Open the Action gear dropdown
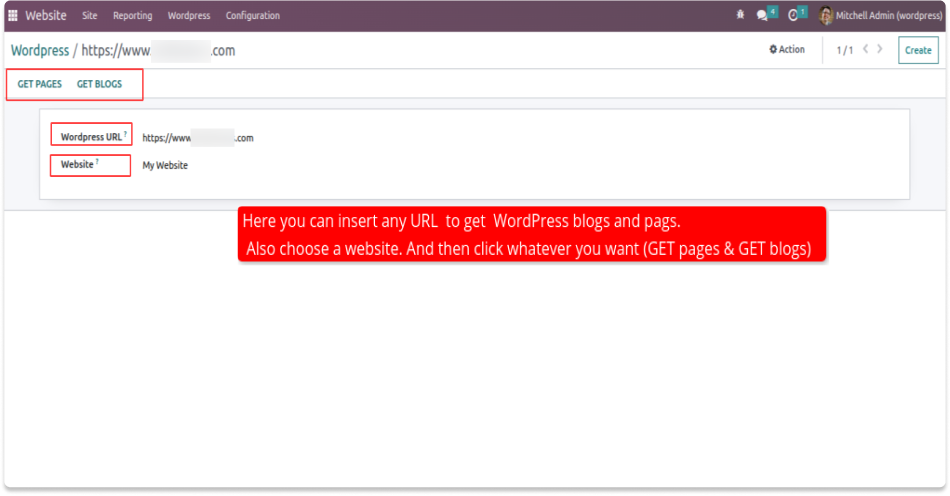Screen dimensions: 950x496 (787, 50)
